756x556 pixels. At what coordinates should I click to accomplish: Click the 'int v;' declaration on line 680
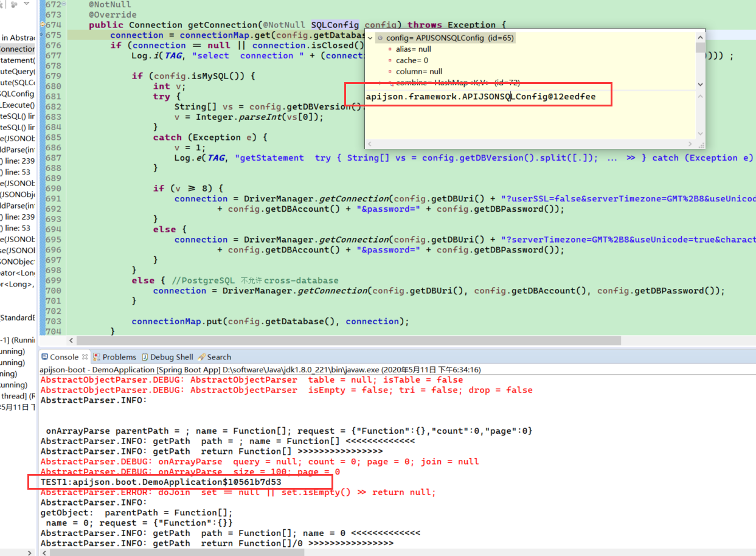(169, 86)
